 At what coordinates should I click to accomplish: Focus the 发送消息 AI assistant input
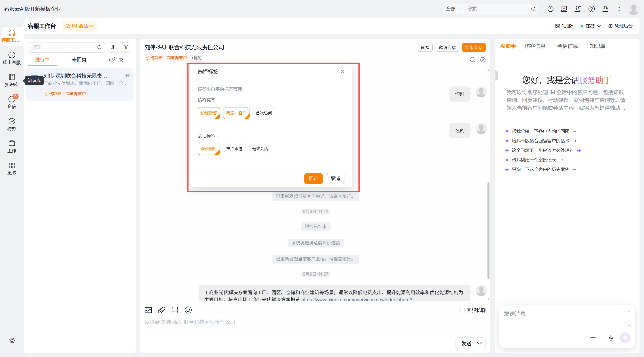click(564, 318)
